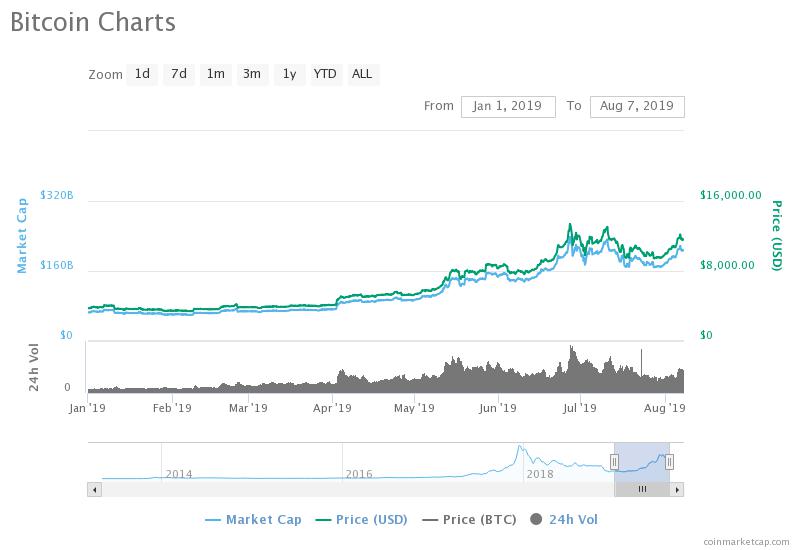The height and width of the screenshot is (550, 800).
Task: Click the navigator scroll right arrow
Action: pos(677,490)
